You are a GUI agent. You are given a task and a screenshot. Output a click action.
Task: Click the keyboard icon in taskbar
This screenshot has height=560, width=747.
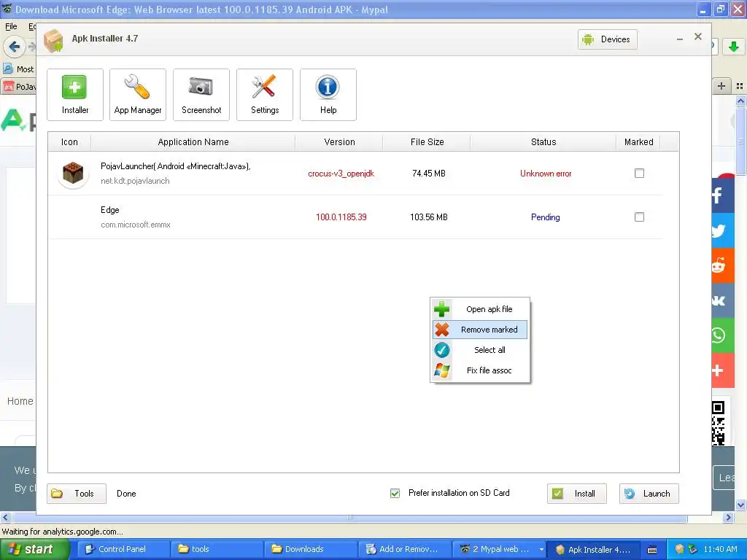[x=652, y=550]
